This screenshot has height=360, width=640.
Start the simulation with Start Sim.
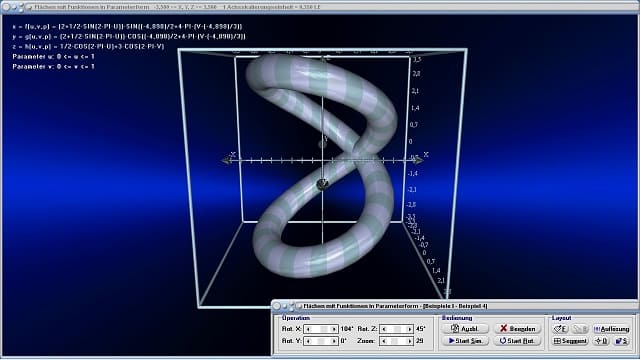tap(465, 340)
